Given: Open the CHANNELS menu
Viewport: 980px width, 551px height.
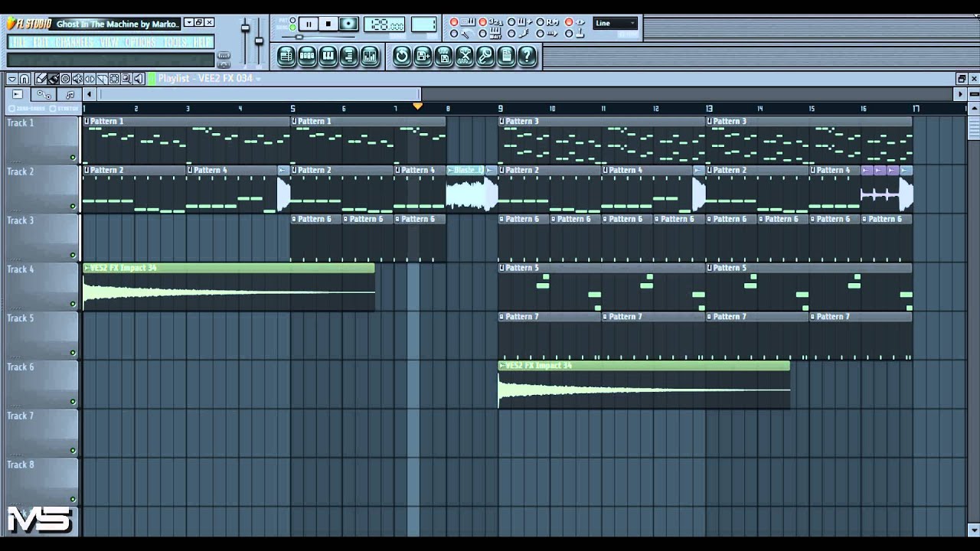Looking at the screenshot, I should [x=74, y=42].
